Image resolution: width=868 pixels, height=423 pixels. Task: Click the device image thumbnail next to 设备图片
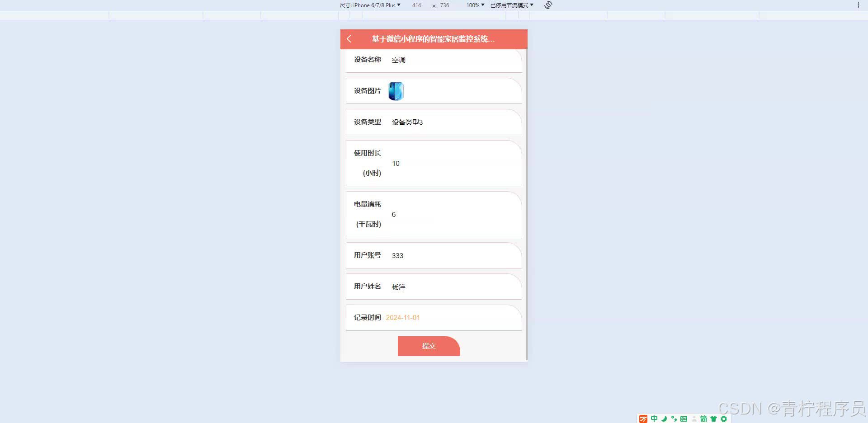point(396,90)
